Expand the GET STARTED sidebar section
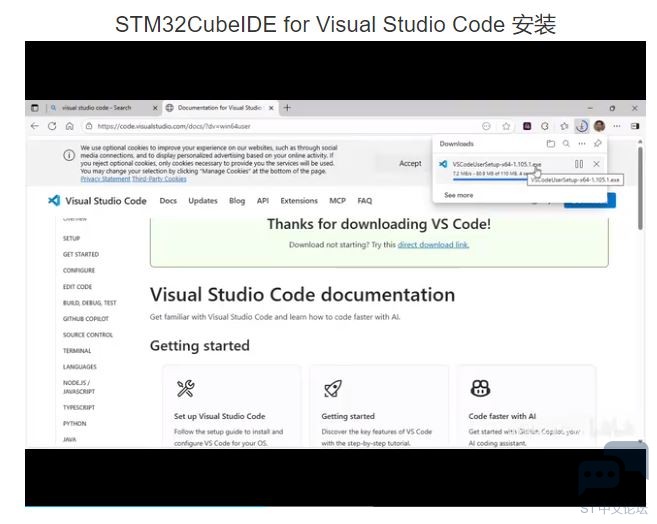The height and width of the screenshot is (524, 657). [81, 255]
